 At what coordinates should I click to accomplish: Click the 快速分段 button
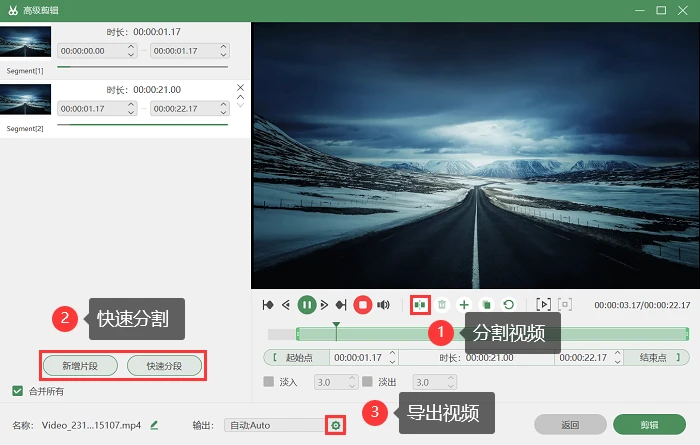164,366
